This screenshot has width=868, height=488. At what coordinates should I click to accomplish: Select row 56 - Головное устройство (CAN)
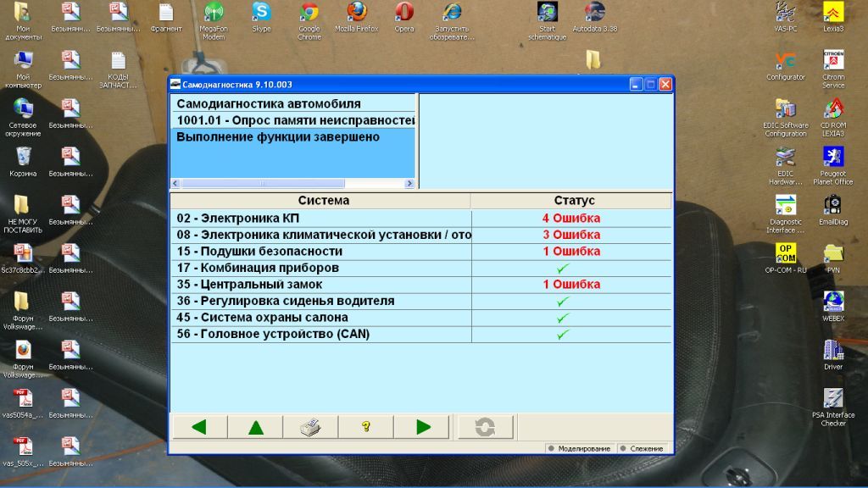pos(420,334)
